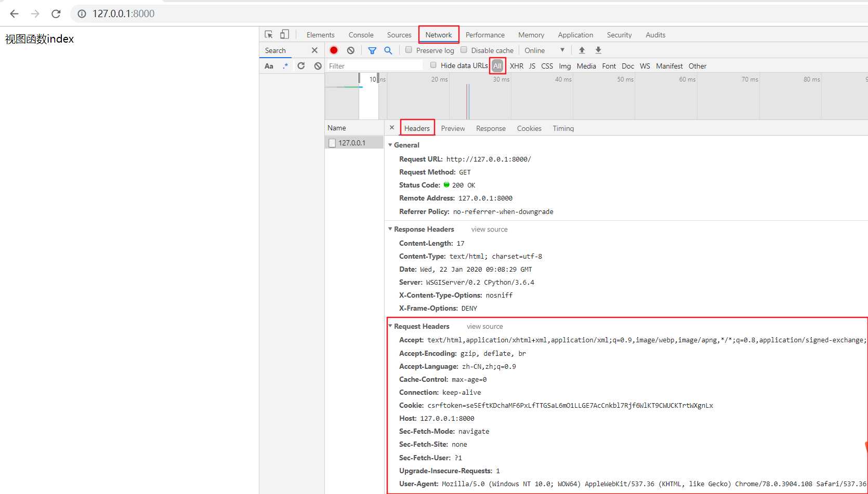
Task: Show the Cookies detail tab
Action: [529, 128]
